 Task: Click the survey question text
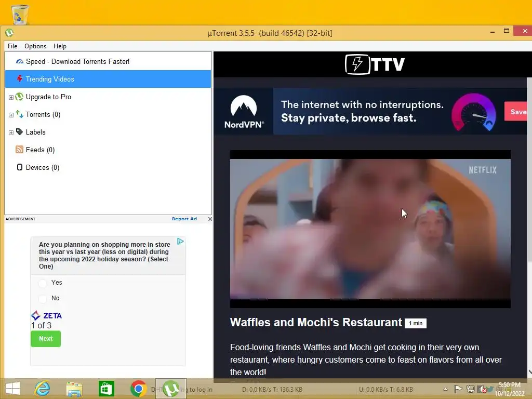tap(104, 256)
